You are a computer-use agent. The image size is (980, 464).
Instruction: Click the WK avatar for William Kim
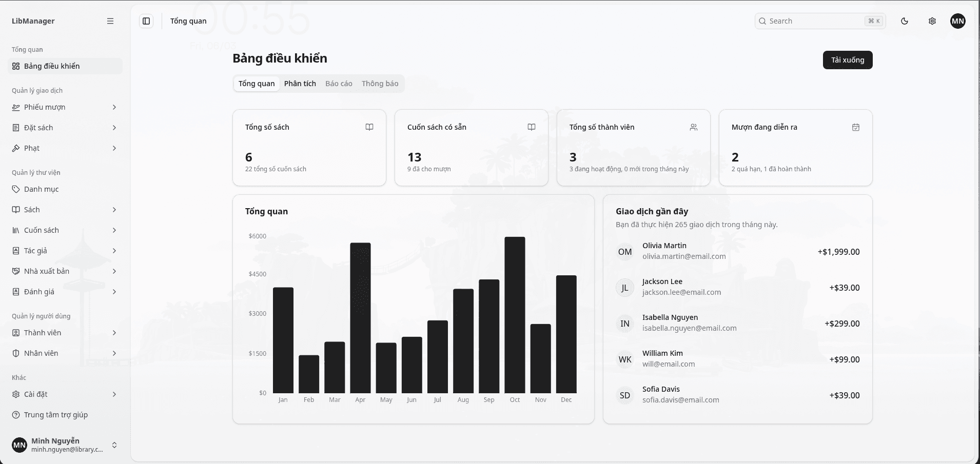[x=625, y=359]
